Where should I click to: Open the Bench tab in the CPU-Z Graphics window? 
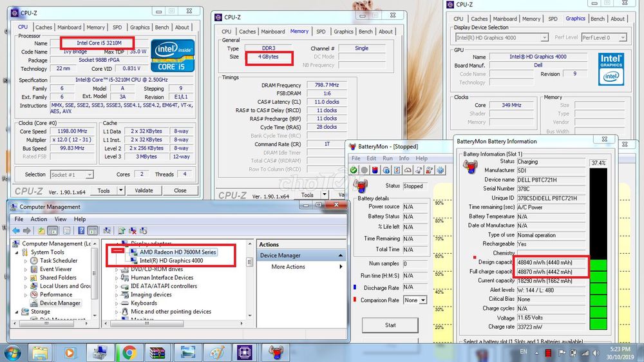click(597, 19)
